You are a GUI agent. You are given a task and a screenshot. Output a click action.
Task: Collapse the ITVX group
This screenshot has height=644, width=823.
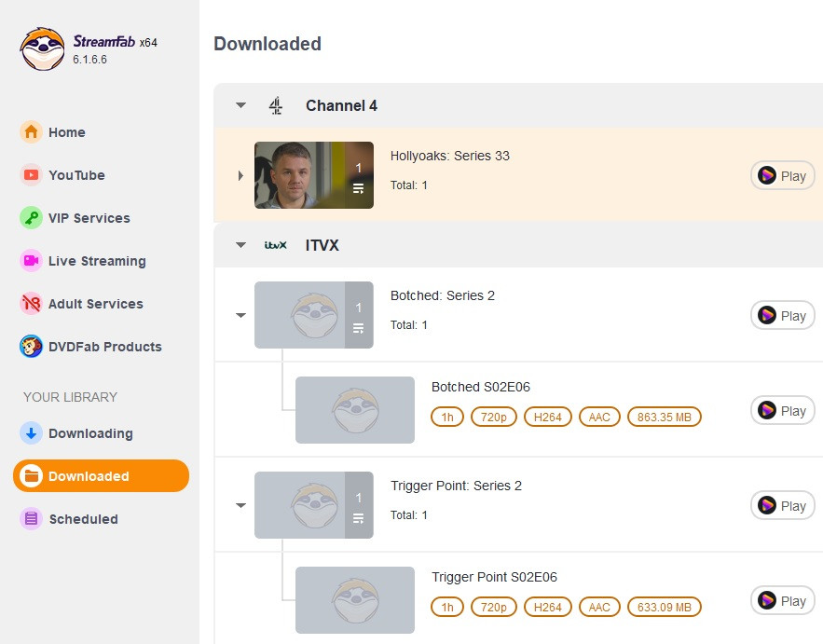click(x=240, y=245)
